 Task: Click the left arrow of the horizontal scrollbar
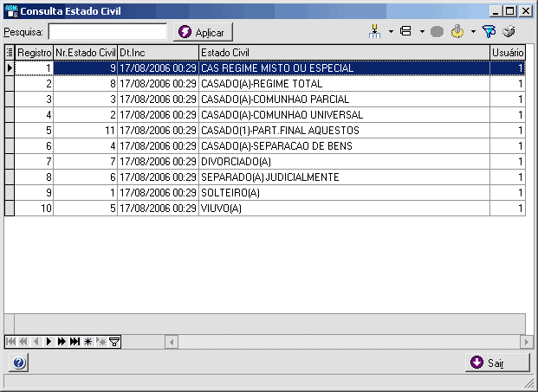(x=172, y=342)
